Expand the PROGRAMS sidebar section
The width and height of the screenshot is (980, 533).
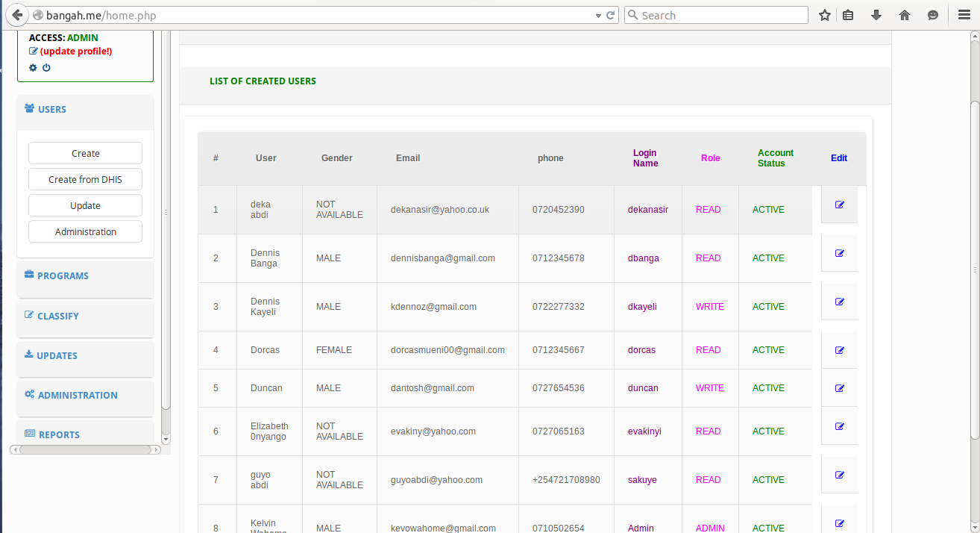click(x=85, y=276)
